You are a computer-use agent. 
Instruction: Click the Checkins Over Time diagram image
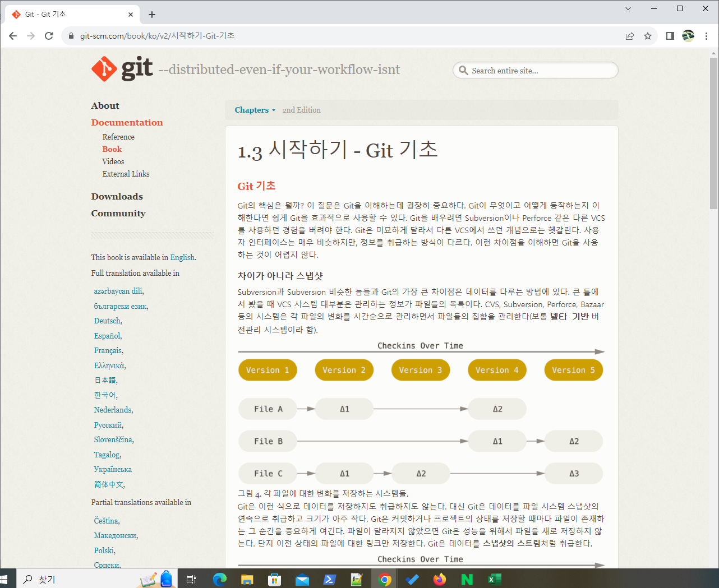click(x=421, y=413)
